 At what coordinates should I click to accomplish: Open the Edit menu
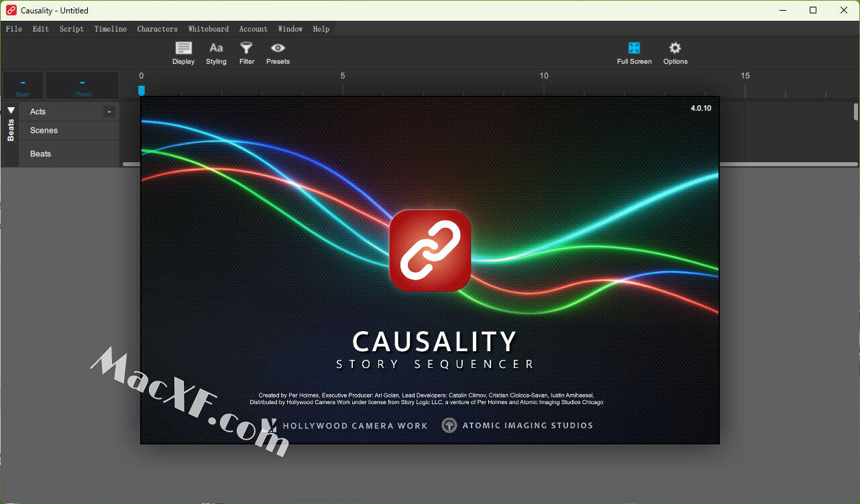point(41,29)
